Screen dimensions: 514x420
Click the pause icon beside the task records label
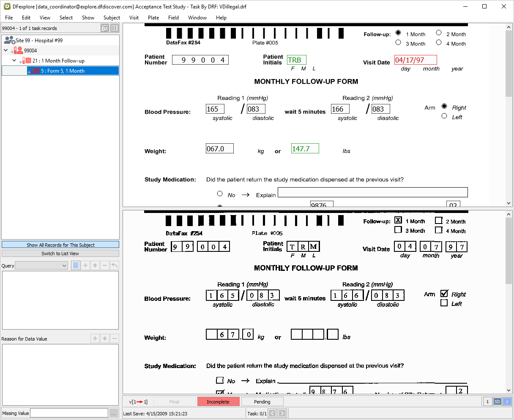[115, 28]
